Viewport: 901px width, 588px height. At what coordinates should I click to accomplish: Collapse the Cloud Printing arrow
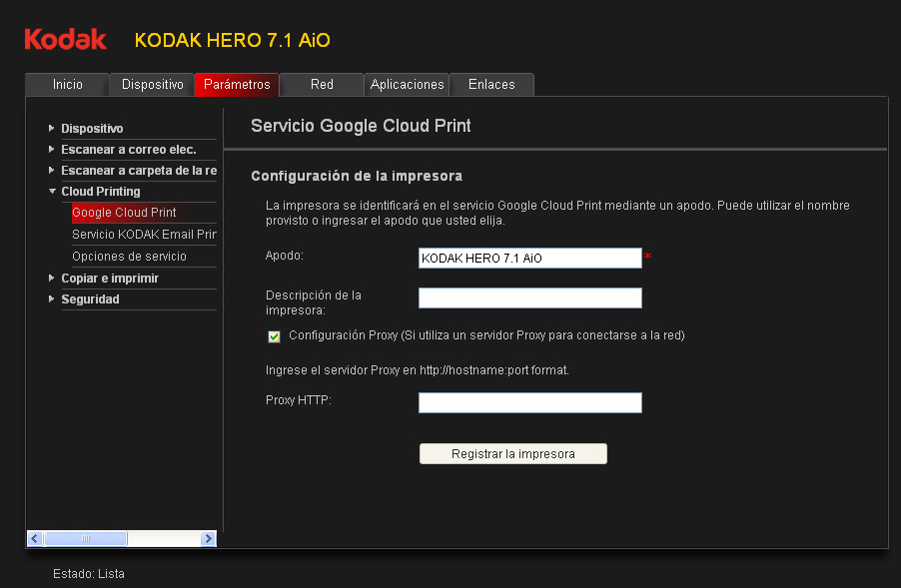pyautogui.click(x=52, y=192)
